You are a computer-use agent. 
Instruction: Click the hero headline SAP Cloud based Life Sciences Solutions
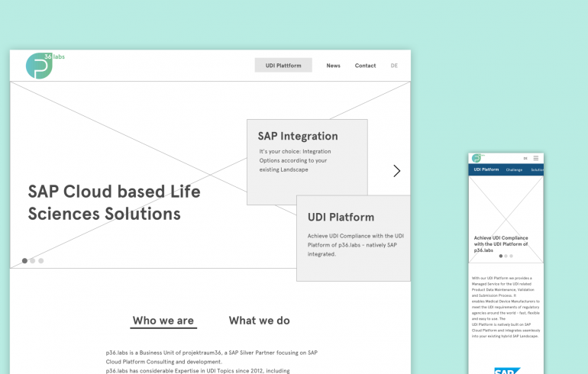114,202
